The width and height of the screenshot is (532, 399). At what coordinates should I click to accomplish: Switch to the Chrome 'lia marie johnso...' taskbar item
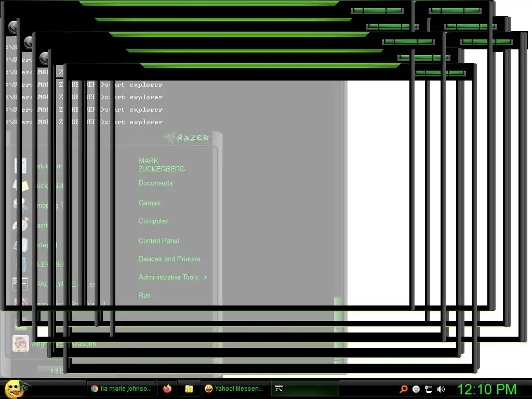pos(121,389)
